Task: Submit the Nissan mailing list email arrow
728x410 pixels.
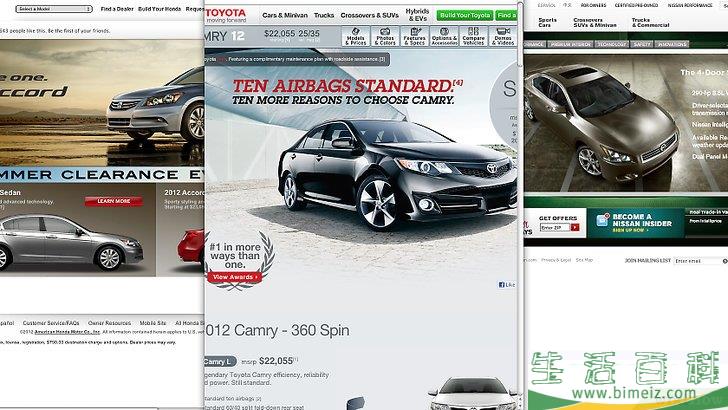Action: coord(725,261)
